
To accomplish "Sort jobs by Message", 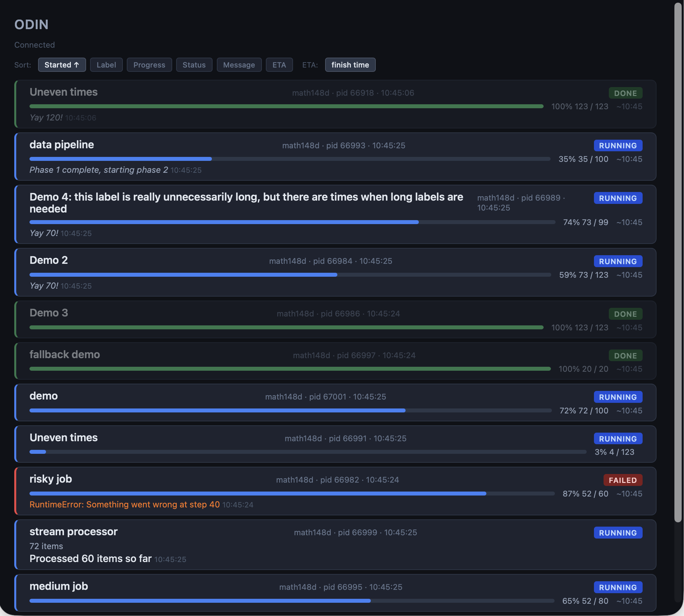I will pyautogui.click(x=239, y=65).
